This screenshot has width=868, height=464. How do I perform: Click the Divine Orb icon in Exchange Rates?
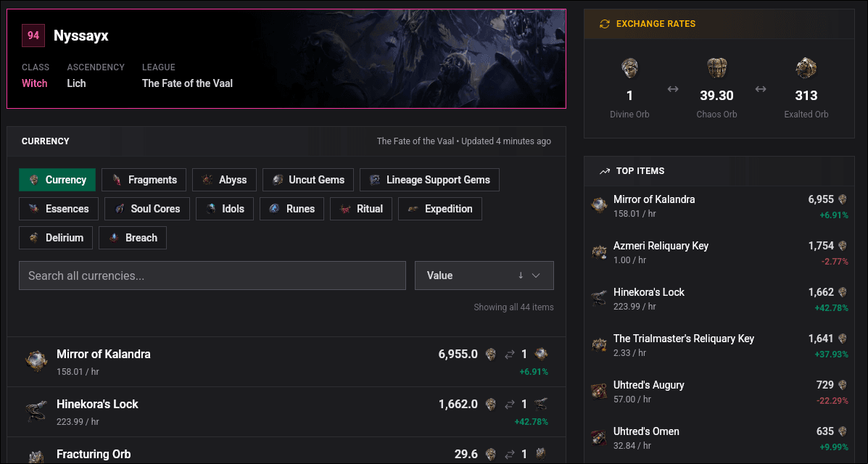point(629,68)
